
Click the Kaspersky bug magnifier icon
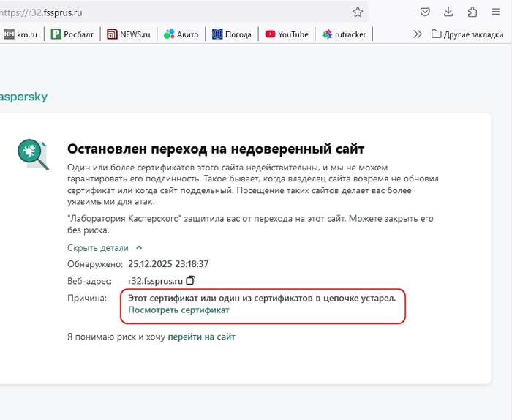pos(33,154)
